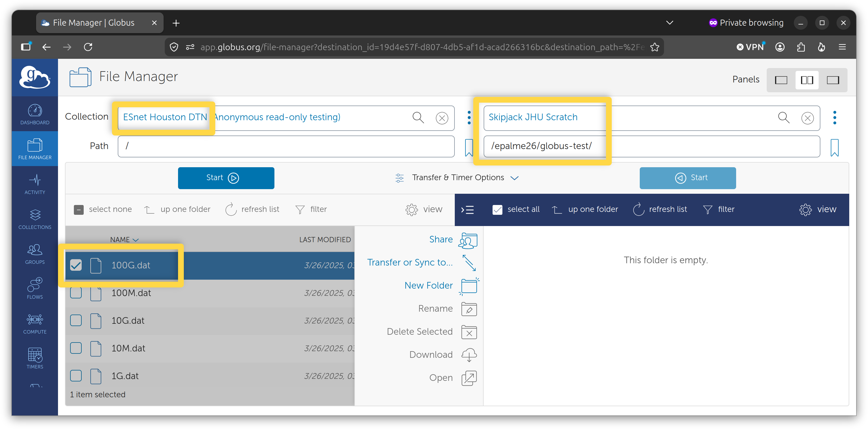The image size is (868, 429).
Task: Open Flows in sidebar
Action: click(35, 289)
